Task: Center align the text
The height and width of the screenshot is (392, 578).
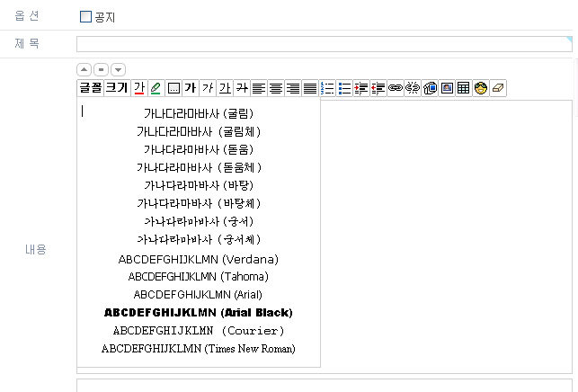Action: (276, 88)
